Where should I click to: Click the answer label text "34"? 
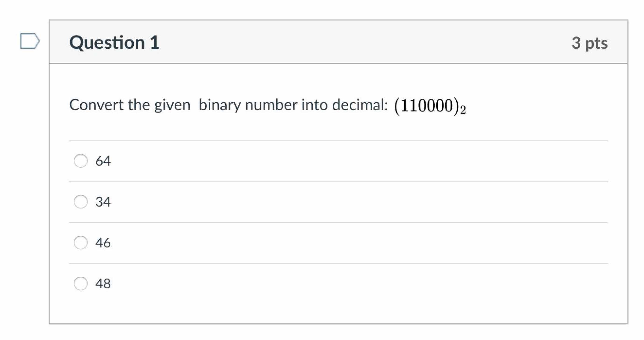click(103, 202)
